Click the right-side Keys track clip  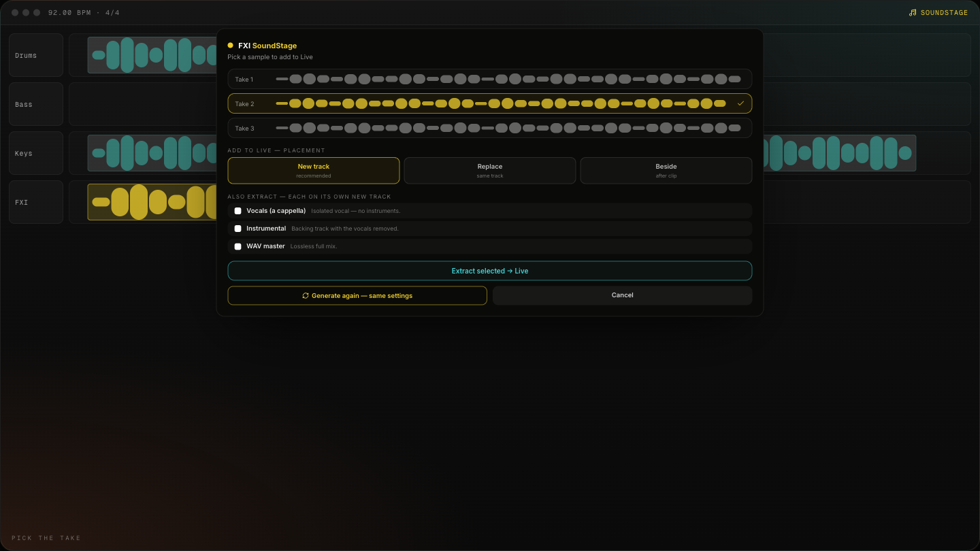840,153
